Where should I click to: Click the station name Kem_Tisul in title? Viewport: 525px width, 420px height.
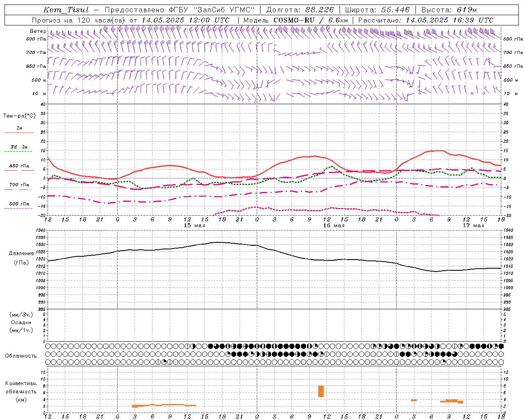tap(66, 10)
